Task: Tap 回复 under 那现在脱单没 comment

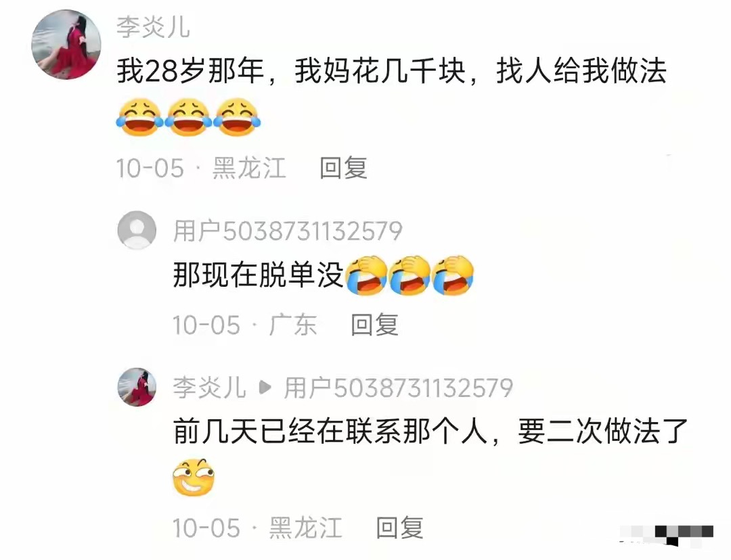Action: [375, 325]
